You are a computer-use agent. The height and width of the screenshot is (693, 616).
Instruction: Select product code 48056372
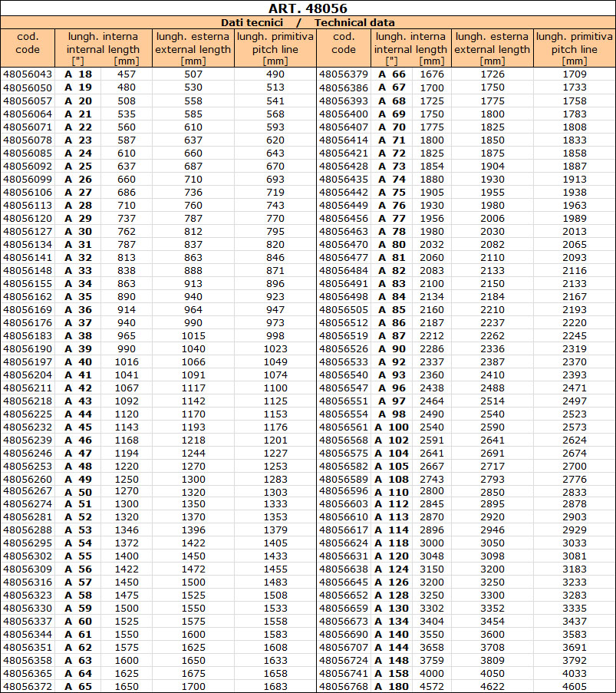click(28, 687)
